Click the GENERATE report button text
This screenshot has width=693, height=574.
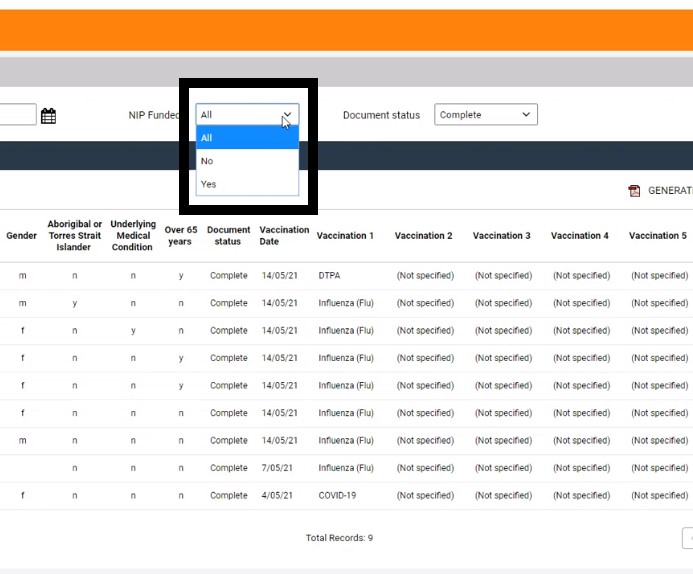pyautogui.click(x=670, y=190)
